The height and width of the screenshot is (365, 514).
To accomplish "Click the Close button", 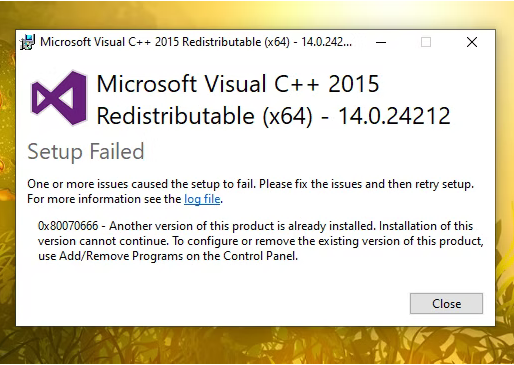I will pyautogui.click(x=446, y=304).
